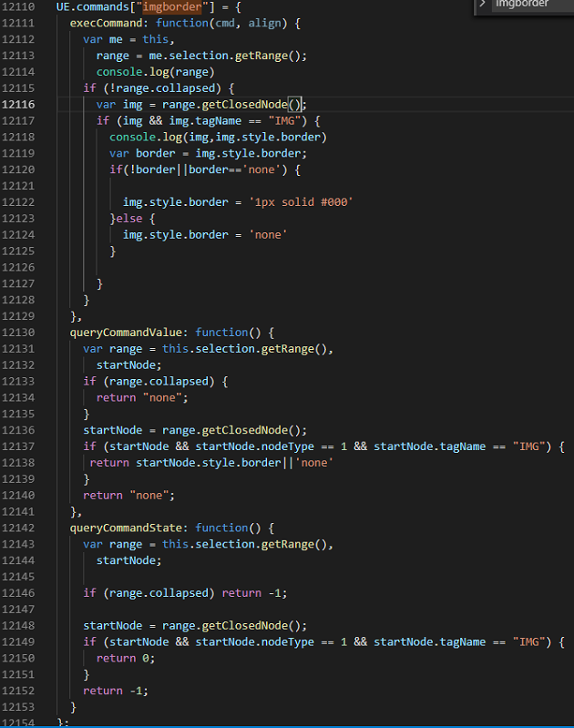
Task: Click 'if (range.collapsed) {' on line 12133
Action: point(155,381)
